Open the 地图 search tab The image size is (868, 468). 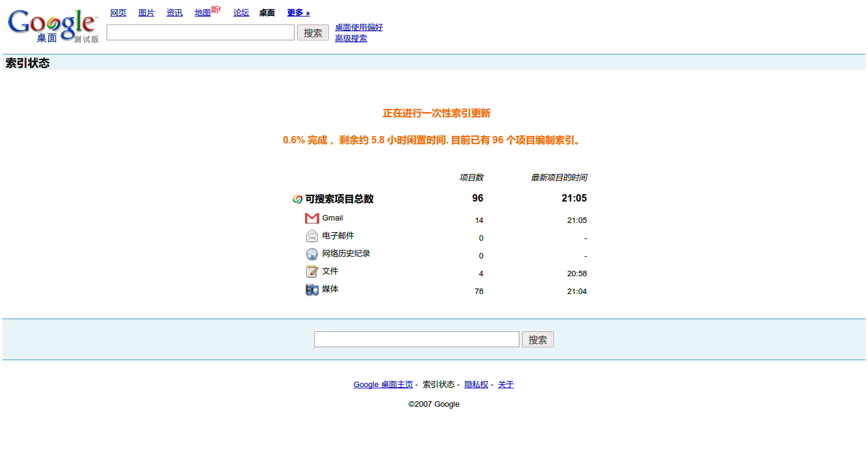[x=203, y=13]
